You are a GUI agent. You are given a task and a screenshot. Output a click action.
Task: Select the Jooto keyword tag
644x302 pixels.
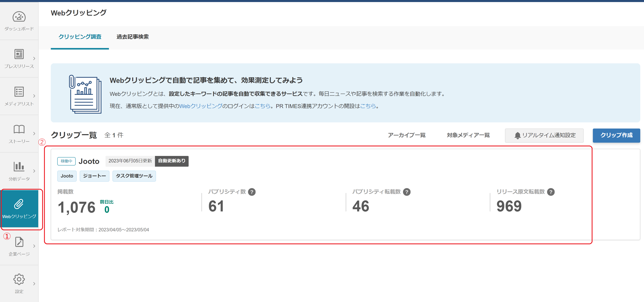click(x=67, y=176)
